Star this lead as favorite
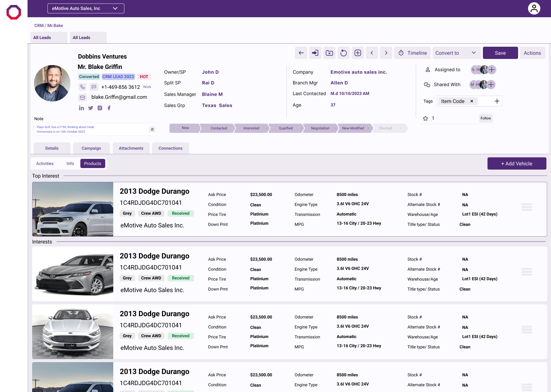The image size is (551, 392). pyautogui.click(x=425, y=118)
